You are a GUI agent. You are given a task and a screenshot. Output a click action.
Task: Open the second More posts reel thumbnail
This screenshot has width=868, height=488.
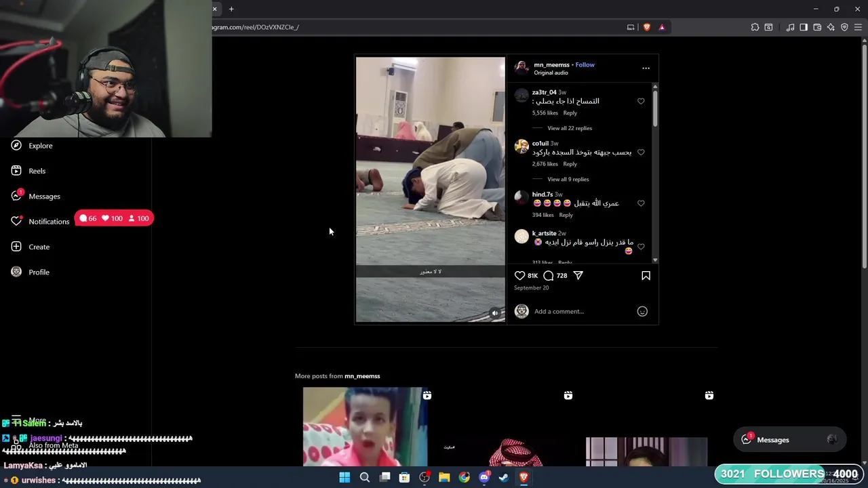(507, 427)
